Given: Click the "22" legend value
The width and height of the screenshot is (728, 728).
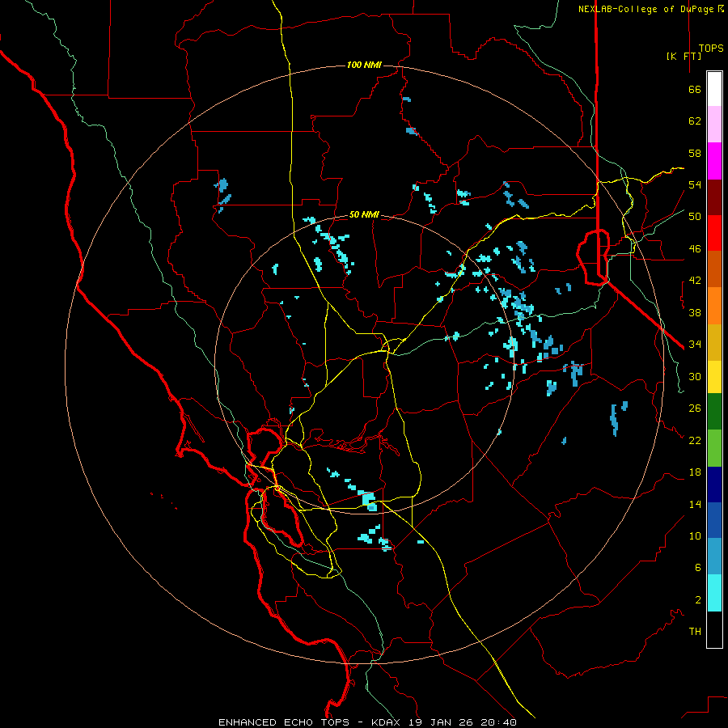Looking at the screenshot, I should click(695, 440).
